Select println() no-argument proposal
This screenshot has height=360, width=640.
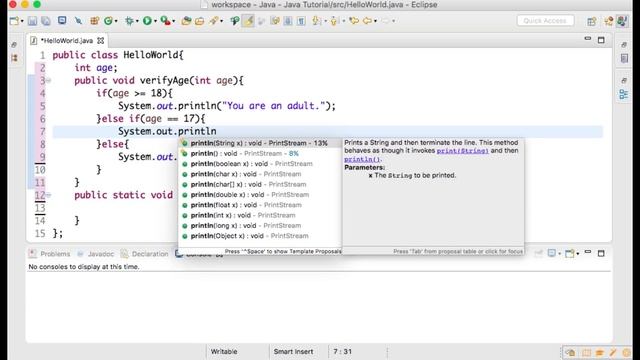tap(260, 153)
